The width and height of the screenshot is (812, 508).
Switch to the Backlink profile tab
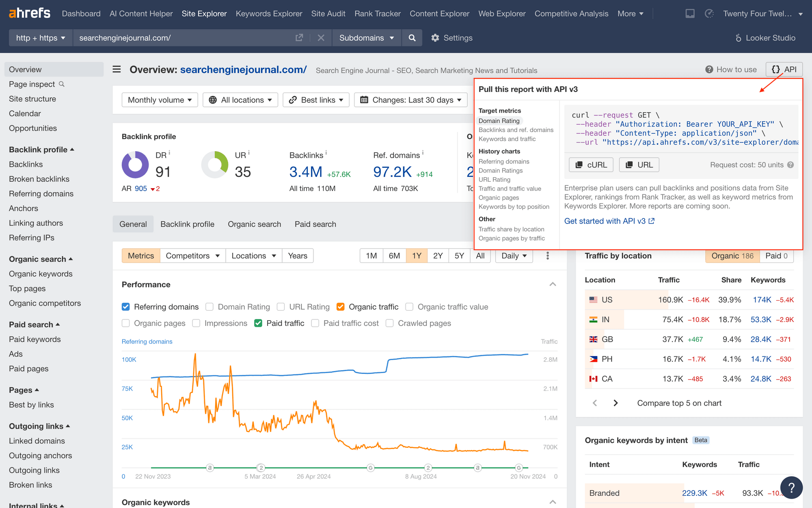(187, 224)
